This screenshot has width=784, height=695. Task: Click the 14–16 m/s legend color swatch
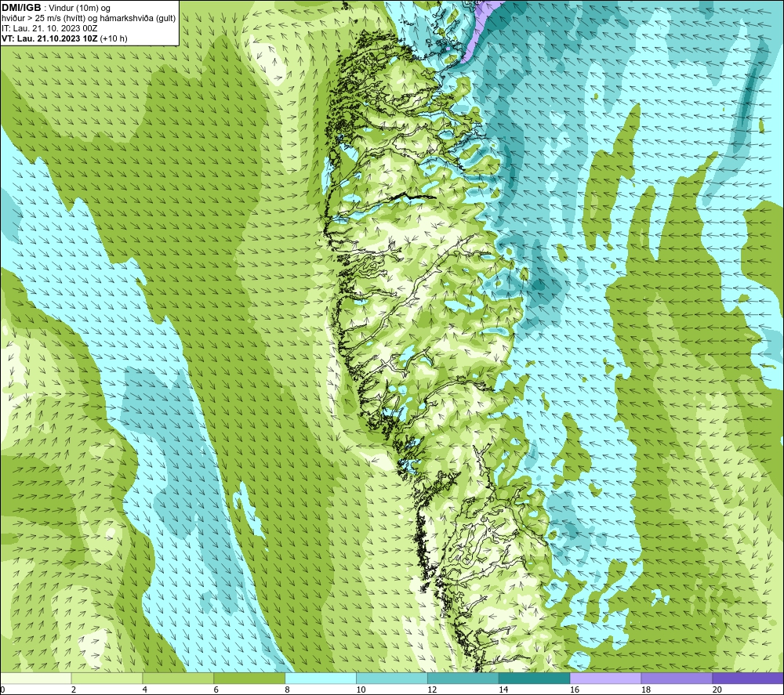(535, 679)
